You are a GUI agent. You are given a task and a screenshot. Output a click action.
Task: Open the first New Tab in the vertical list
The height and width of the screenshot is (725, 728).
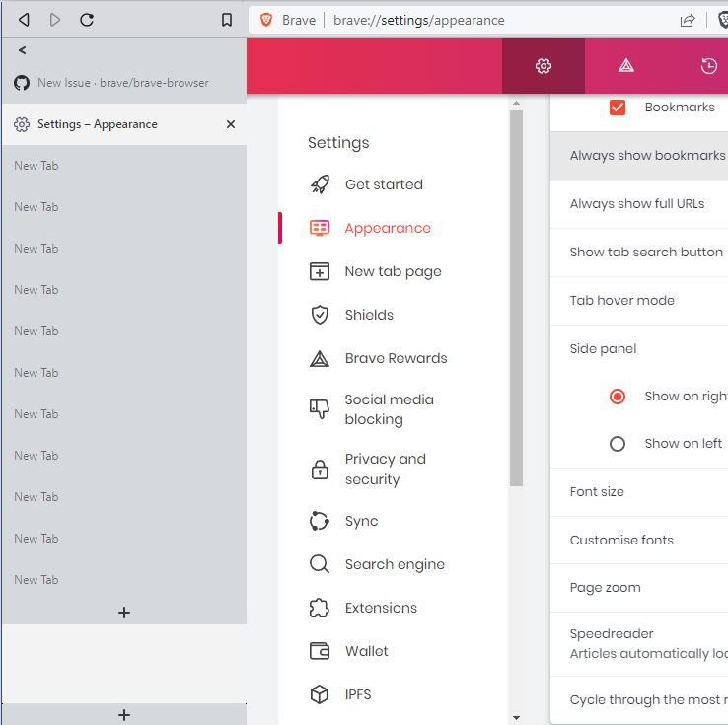pos(124,166)
